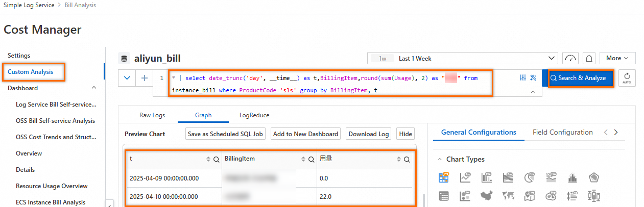Expand the query history chevron button

[x=127, y=78]
